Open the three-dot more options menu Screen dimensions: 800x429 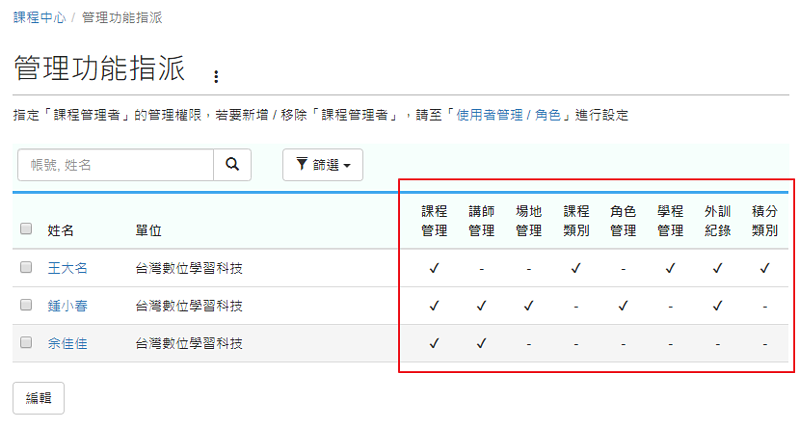(x=216, y=76)
